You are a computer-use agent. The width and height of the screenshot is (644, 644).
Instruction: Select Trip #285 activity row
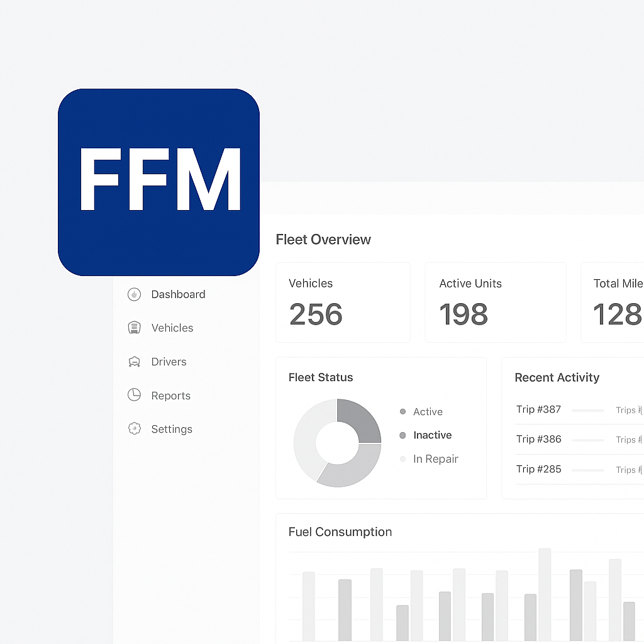538,469
